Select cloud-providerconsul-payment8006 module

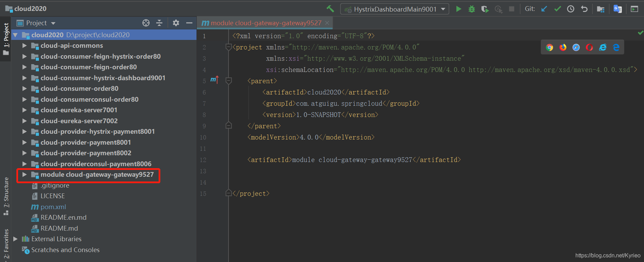96,164
